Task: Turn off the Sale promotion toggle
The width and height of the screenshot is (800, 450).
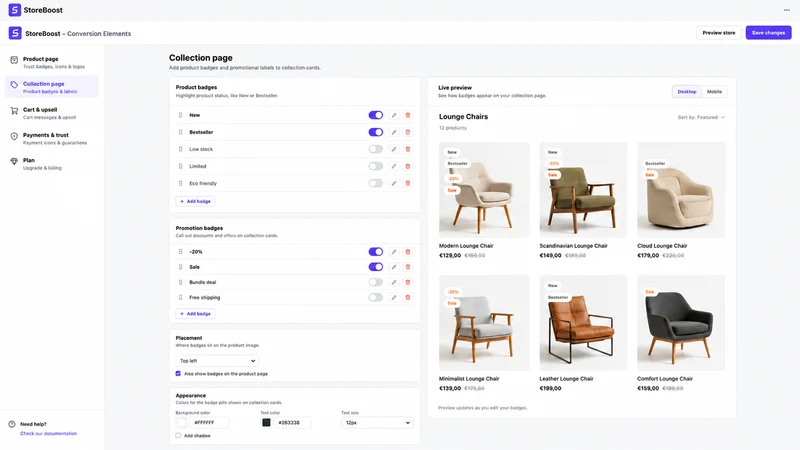Action: [376, 267]
